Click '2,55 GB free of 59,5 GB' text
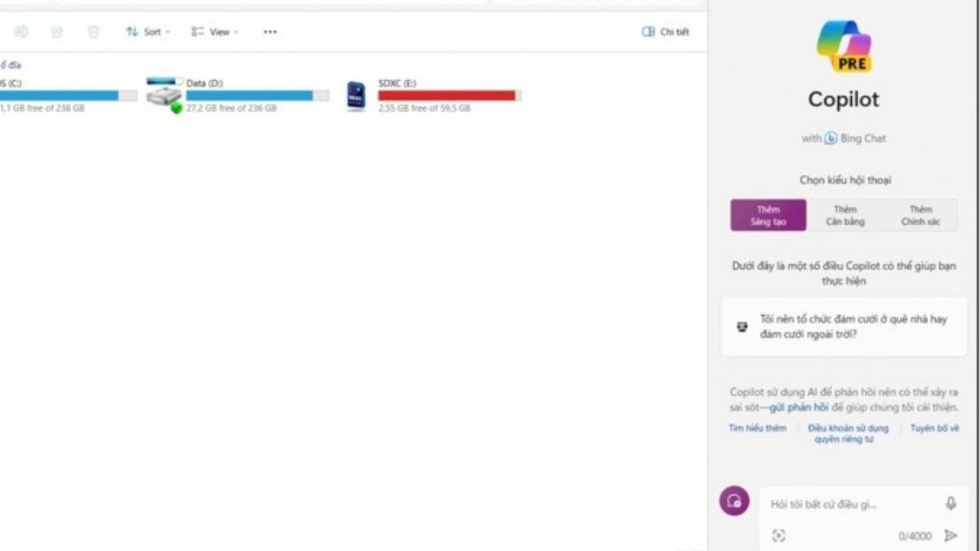 coord(424,108)
